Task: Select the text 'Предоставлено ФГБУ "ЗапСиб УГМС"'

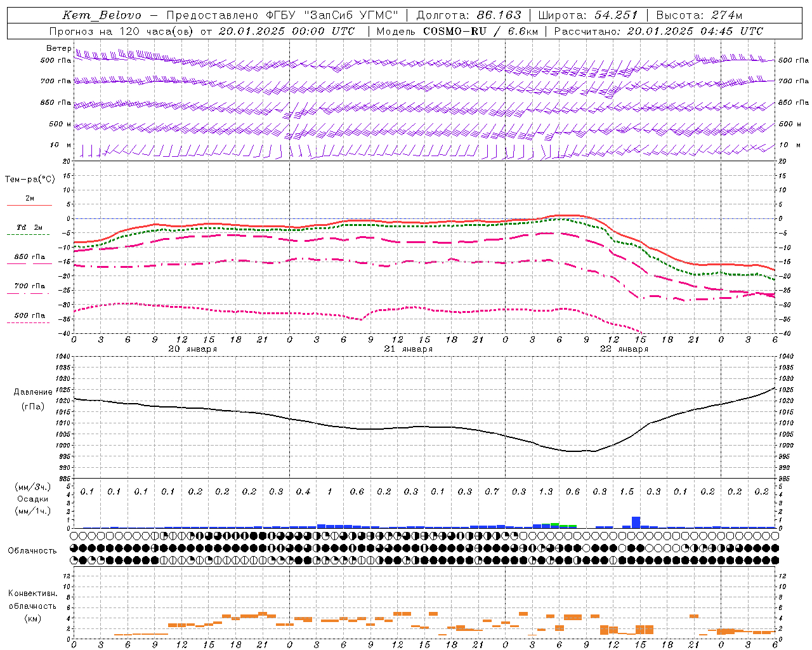Action: (x=282, y=15)
